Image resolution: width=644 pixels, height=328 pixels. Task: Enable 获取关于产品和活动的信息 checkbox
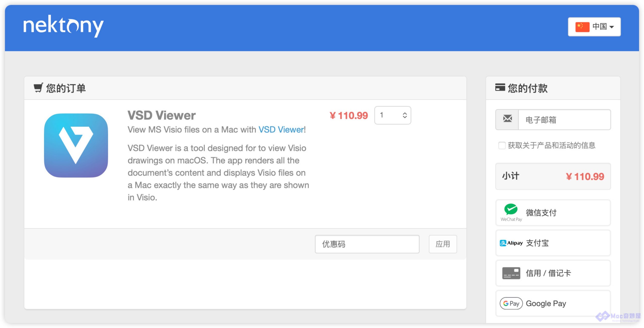point(502,145)
